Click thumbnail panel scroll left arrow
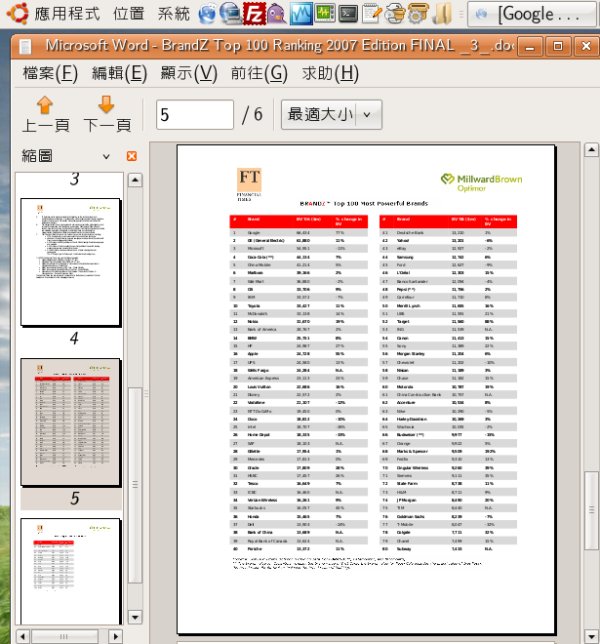This screenshot has width=600, height=644. coord(23,637)
